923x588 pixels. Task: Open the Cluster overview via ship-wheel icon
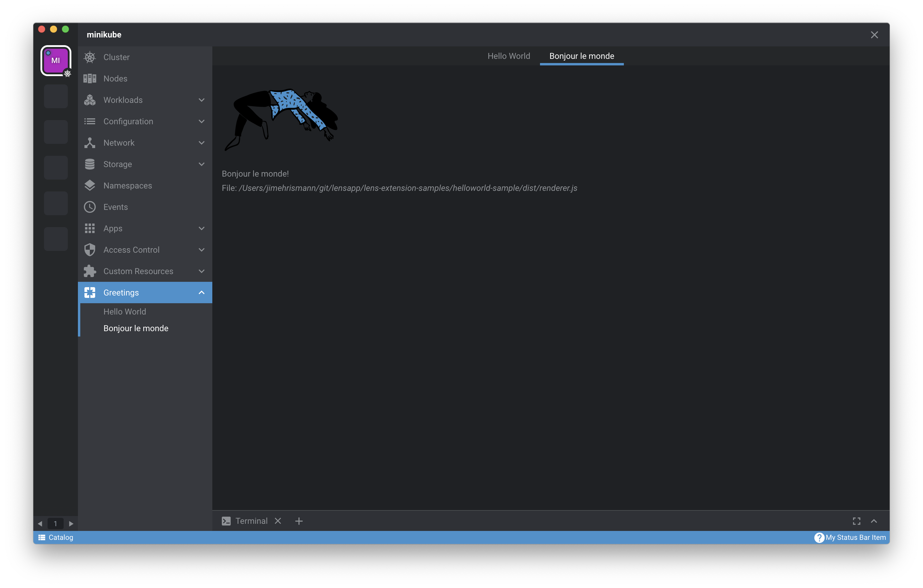[x=90, y=57]
